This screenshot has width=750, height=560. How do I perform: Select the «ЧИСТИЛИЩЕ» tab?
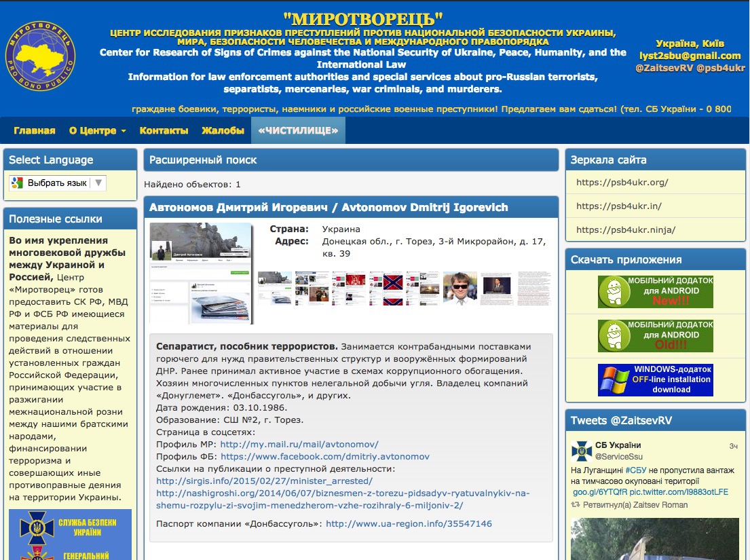coord(298,130)
